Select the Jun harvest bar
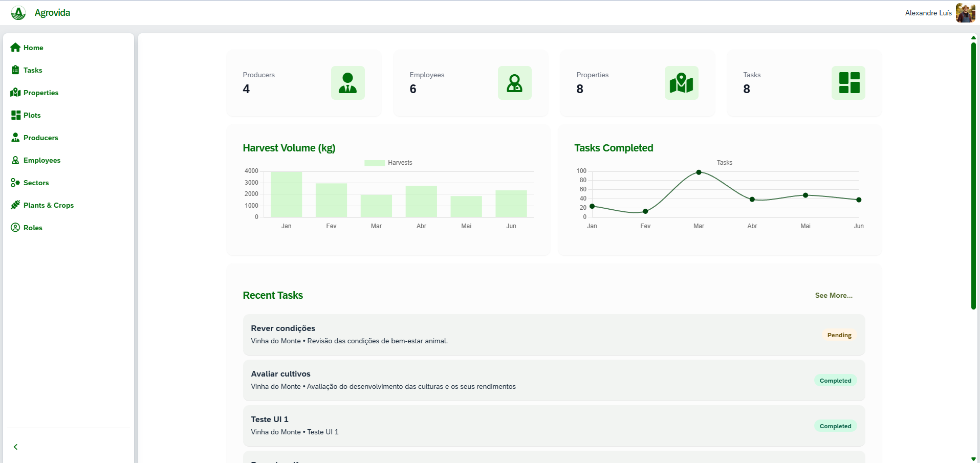This screenshot has width=980, height=463. click(x=511, y=204)
